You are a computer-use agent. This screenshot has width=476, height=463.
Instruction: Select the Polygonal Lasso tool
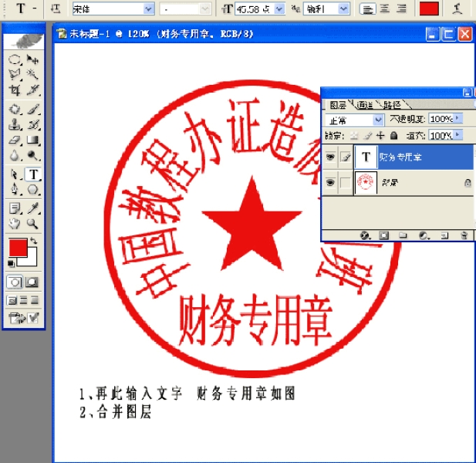(x=14, y=74)
